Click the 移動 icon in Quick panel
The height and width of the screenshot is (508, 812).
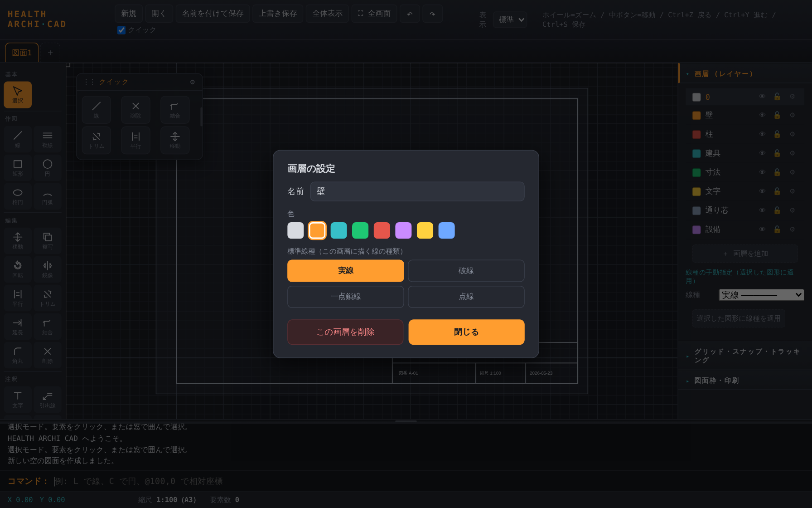(175, 140)
